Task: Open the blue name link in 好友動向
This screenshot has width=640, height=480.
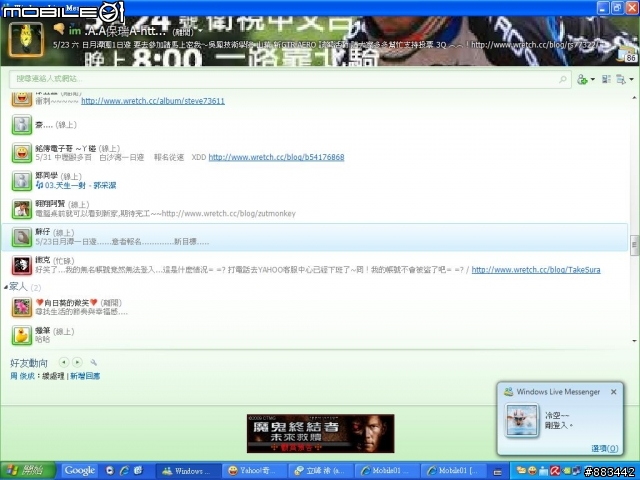Action: coord(22,376)
